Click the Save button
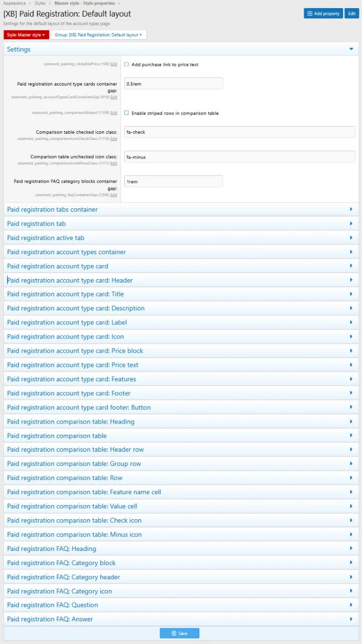362x644 pixels. coord(180,633)
